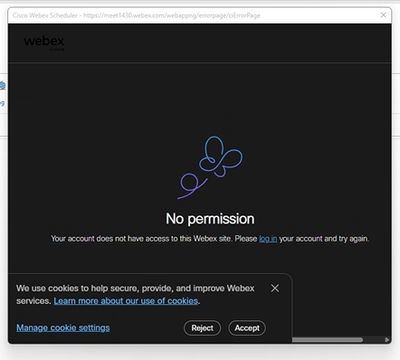
Task: Dismiss the cookie banner with the X
Action: [275, 288]
